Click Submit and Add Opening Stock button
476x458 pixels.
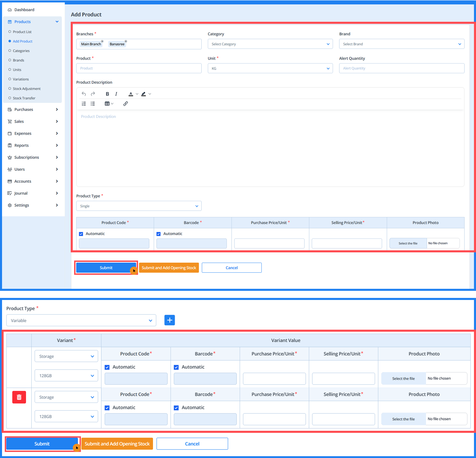click(x=169, y=268)
